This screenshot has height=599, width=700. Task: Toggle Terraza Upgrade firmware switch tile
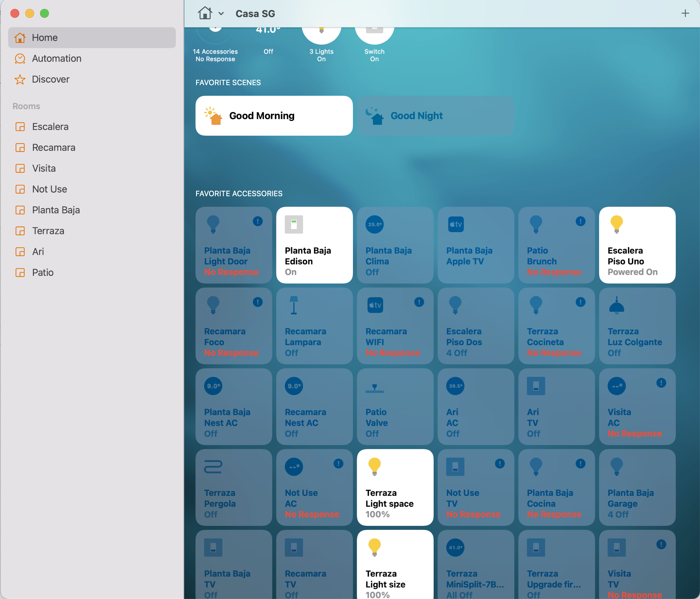[x=557, y=565]
